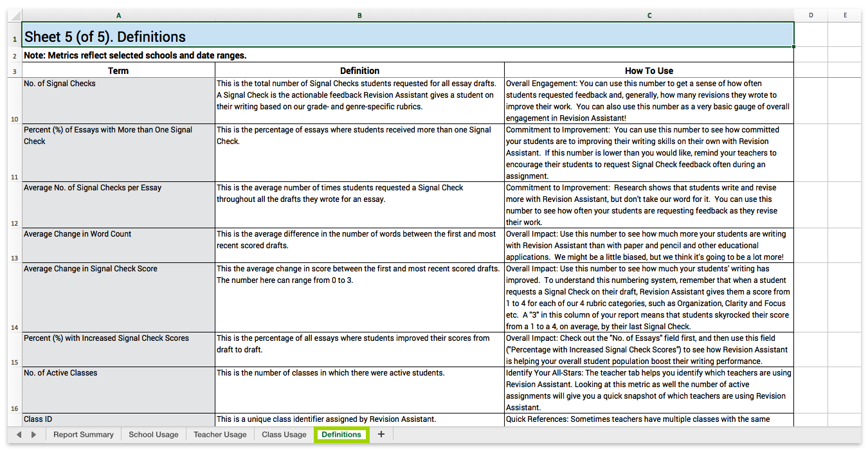Click definition 'average difference in the number of words'

pyautogui.click(x=359, y=246)
